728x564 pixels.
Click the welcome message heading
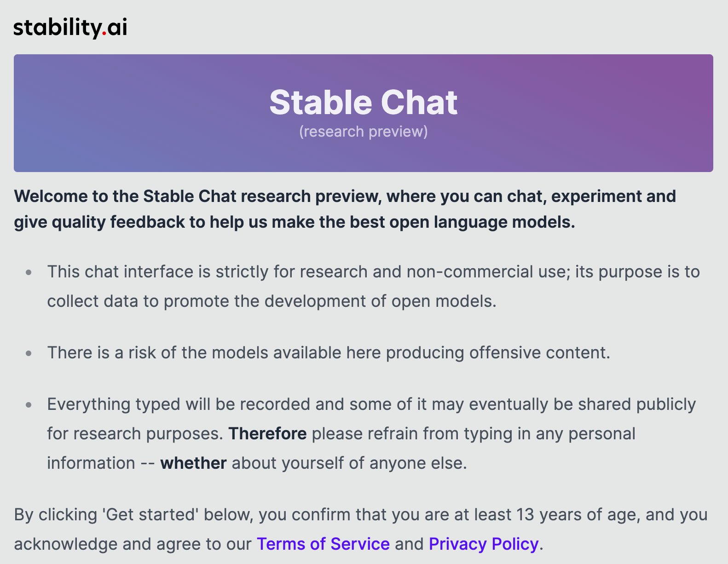click(x=345, y=209)
